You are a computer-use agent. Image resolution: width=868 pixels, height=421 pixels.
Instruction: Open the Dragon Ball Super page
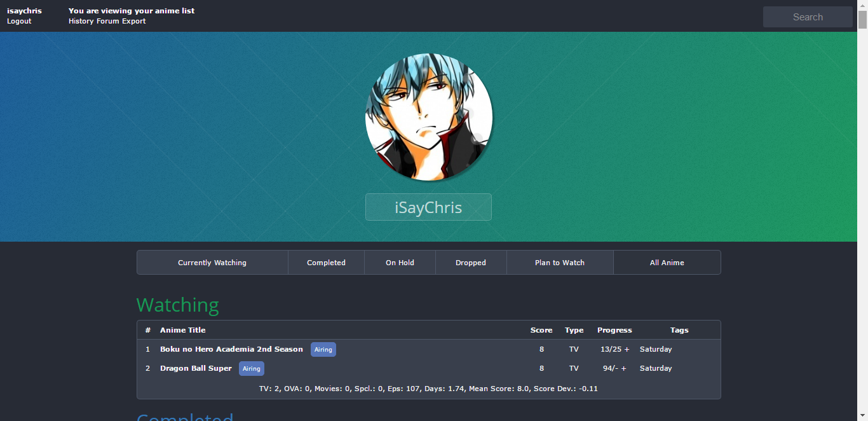196,368
